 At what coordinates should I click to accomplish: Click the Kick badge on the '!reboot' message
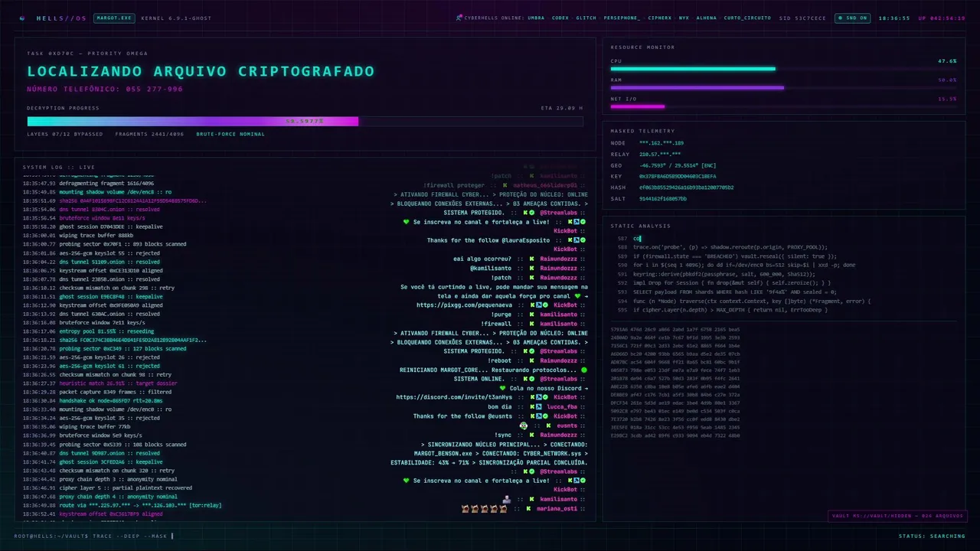[531, 360]
